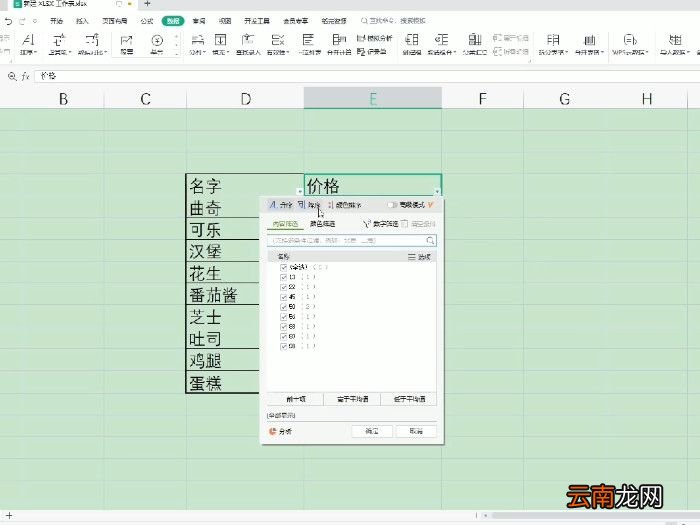Click 升序 ascending sort in filter panel
The height and width of the screenshot is (525, 700).
[x=281, y=205]
